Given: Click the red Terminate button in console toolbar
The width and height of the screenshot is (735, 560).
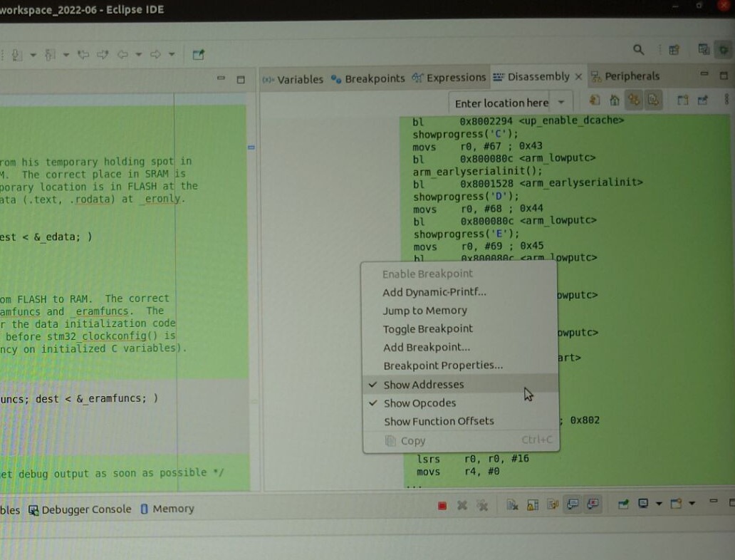Looking at the screenshot, I should tap(442, 505).
